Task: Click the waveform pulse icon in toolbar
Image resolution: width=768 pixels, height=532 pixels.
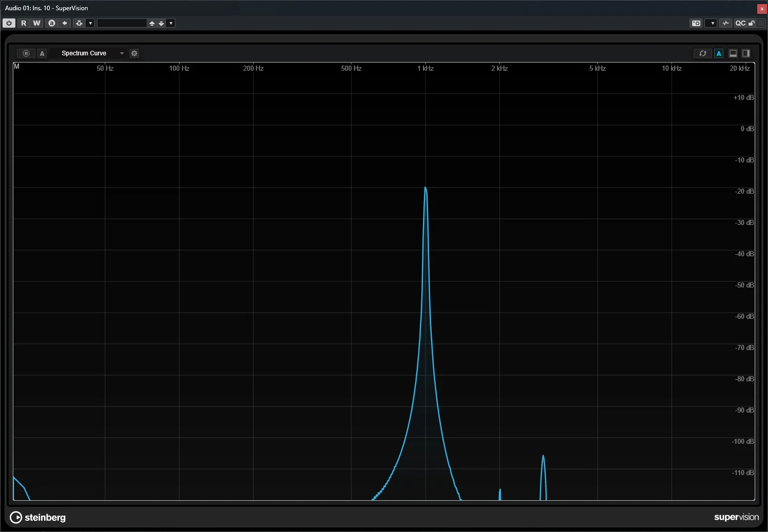Action: tap(725, 23)
